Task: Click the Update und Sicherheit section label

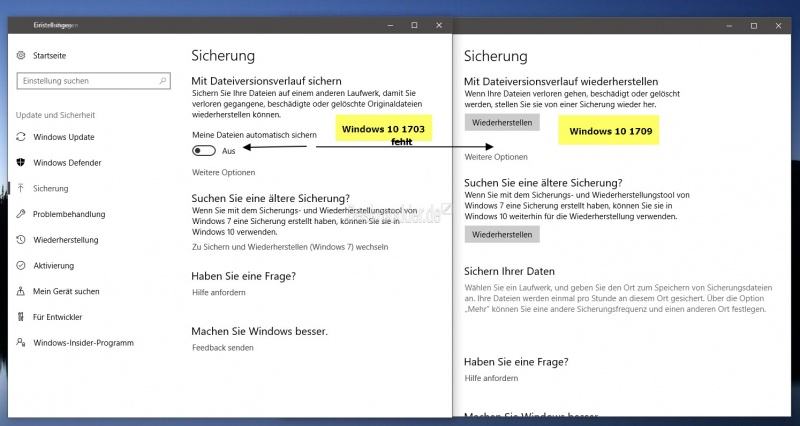Action: coord(56,115)
